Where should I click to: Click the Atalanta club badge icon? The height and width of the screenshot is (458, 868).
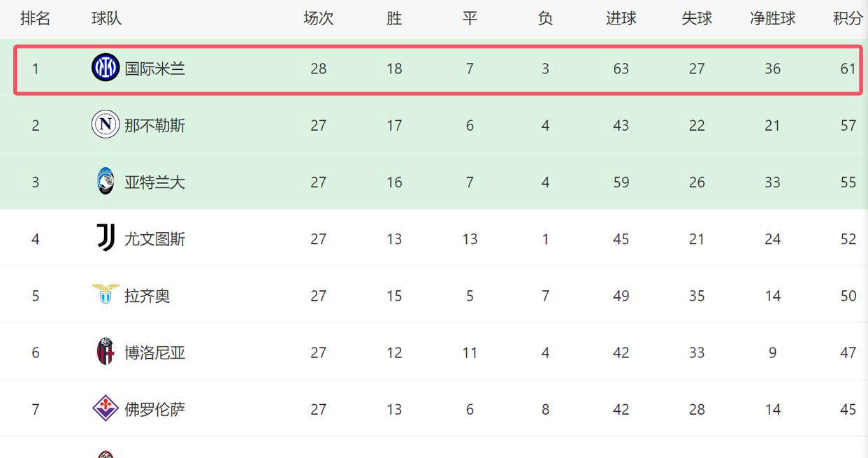pyautogui.click(x=106, y=181)
